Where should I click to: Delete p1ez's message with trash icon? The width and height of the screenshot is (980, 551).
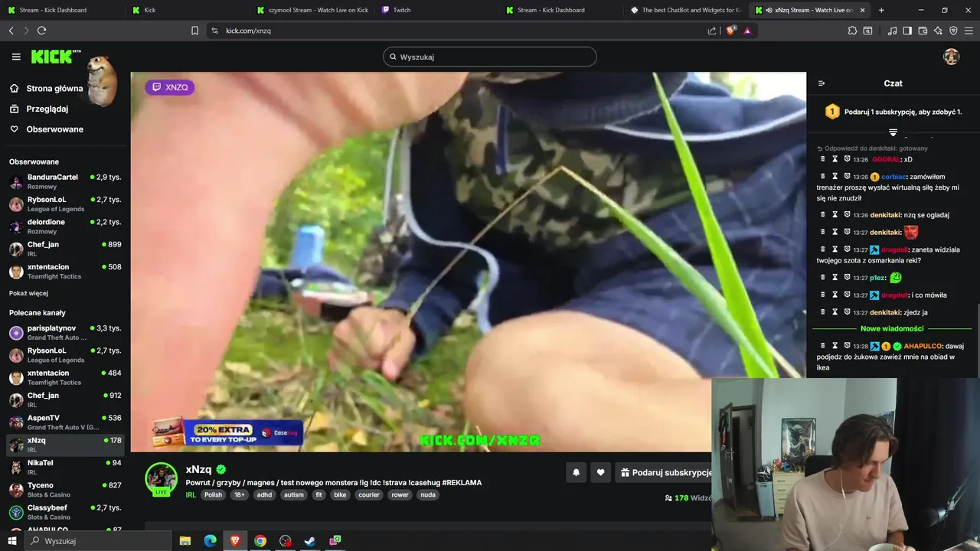tap(823, 278)
